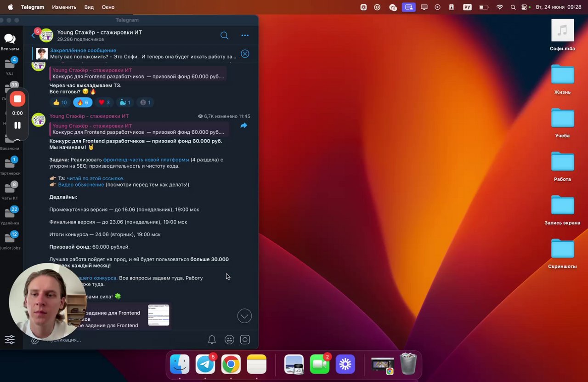
Task: Select the Скриншоты desktop folder
Action: coord(562,254)
